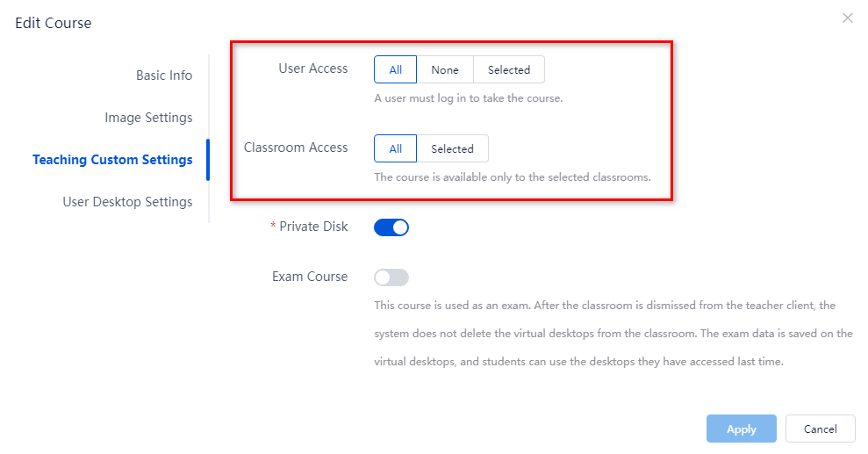Image resolution: width=868 pixels, height=454 pixels.
Task: Cancel editing the course
Action: coord(821,429)
